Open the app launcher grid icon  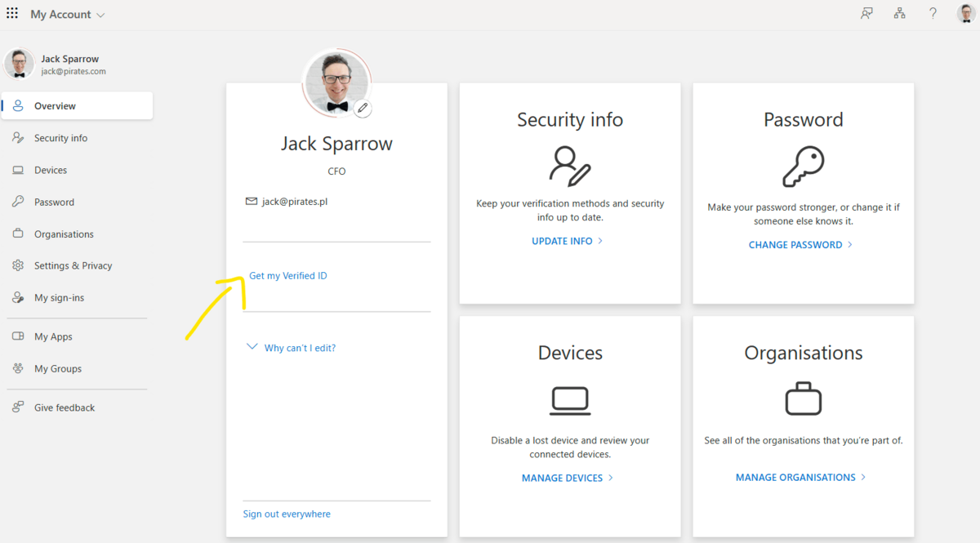pyautogui.click(x=11, y=13)
